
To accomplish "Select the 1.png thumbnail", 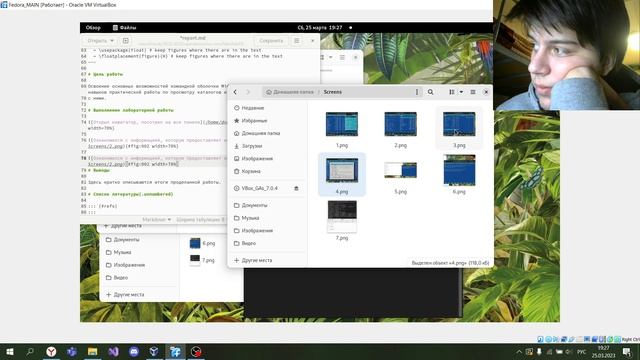I will [x=342, y=124].
